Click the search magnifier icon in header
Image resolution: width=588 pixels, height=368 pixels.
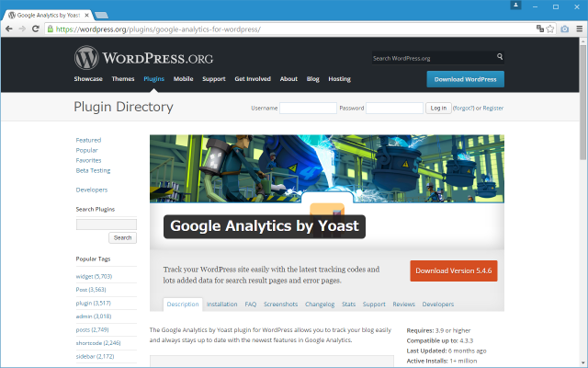click(500, 56)
